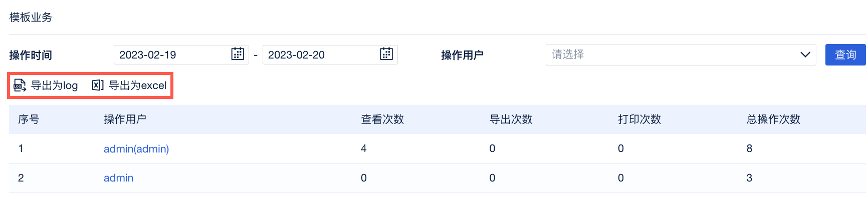Click the 导出次数 column header

[511, 119]
